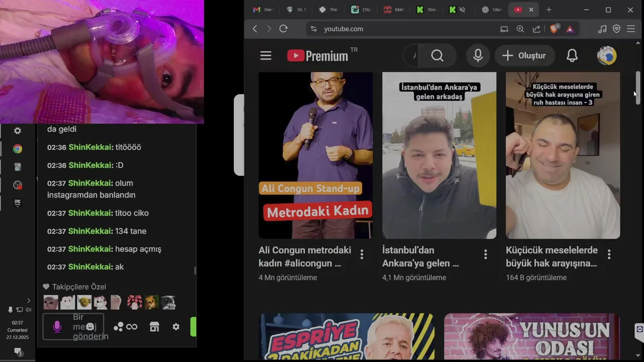
Task: Select the flower bouquet emote
Action: (x=134, y=302)
